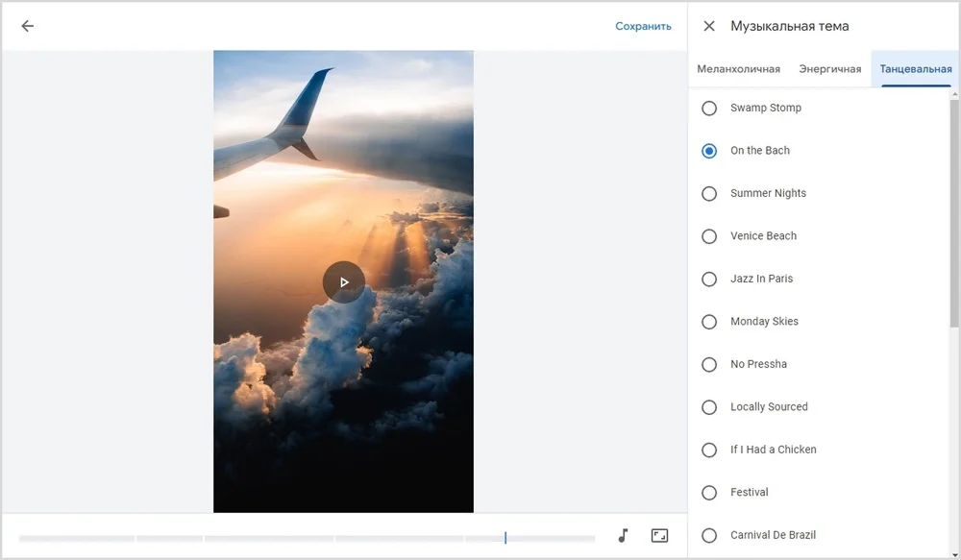Pick the If I Had a Chicken track
The image size is (961, 560).
point(709,450)
